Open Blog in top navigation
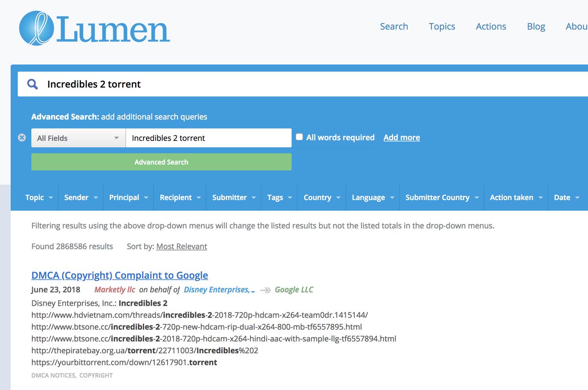588x390 pixels. pos(536,26)
